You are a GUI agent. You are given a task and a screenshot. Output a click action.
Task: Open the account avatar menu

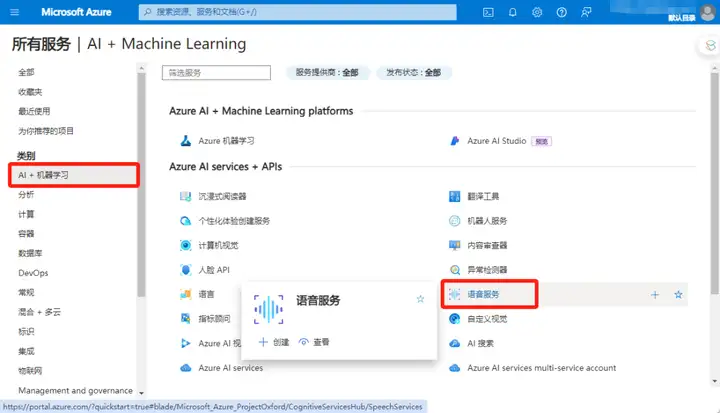[x=708, y=12]
